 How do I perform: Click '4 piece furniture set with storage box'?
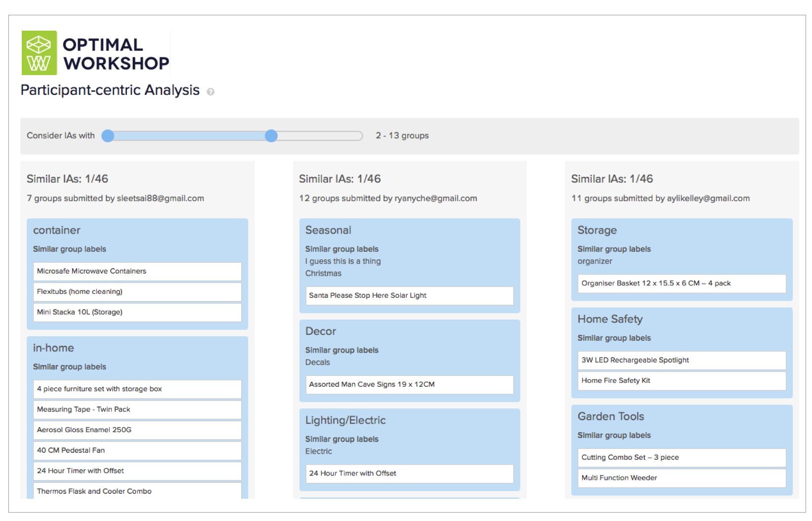click(x=137, y=389)
